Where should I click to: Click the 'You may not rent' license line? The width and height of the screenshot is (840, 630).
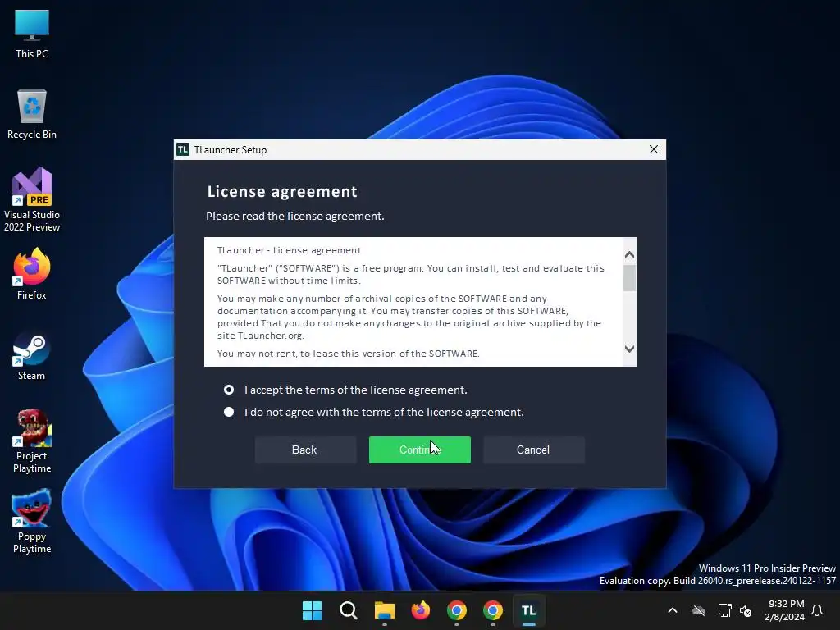348,354
